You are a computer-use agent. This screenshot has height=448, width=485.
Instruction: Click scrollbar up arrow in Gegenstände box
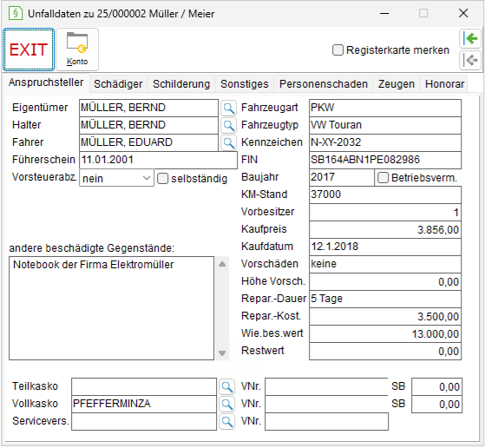click(x=222, y=264)
